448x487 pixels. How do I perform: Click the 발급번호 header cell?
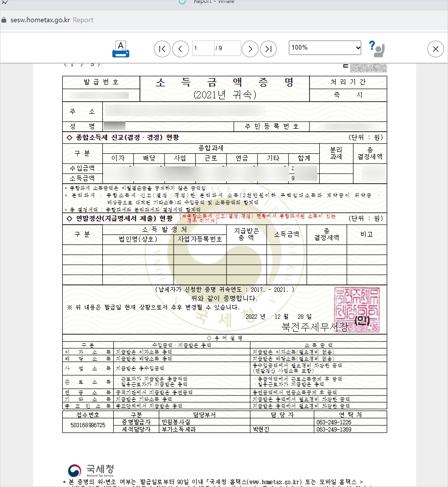(101, 82)
